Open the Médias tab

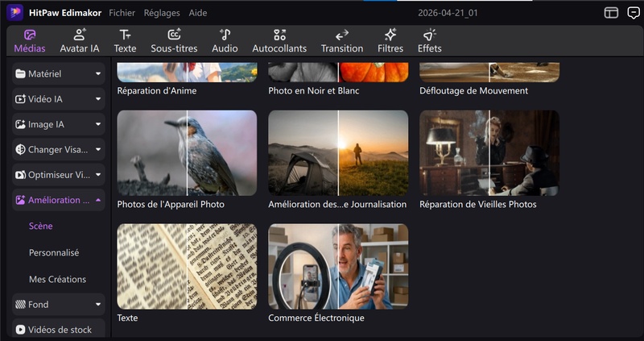[30, 41]
